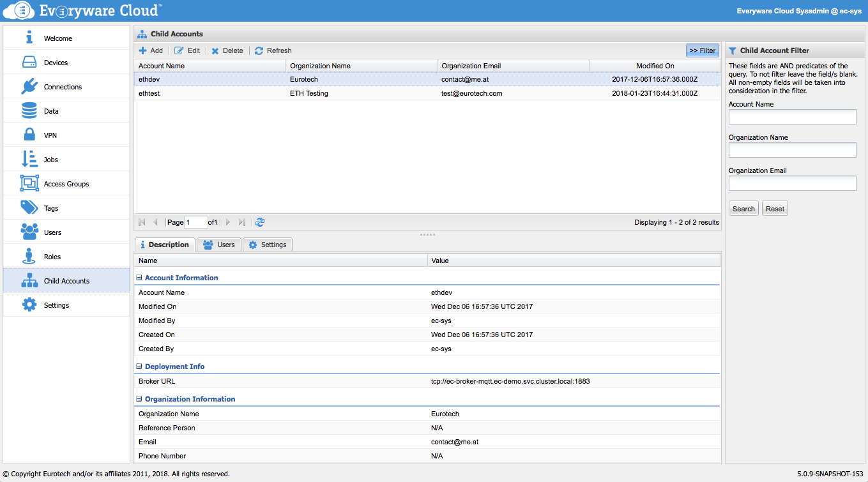The height and width of the screenshot is (482, 868).
Task: Click the Tags label icon
Action: (x=29, y=207)
